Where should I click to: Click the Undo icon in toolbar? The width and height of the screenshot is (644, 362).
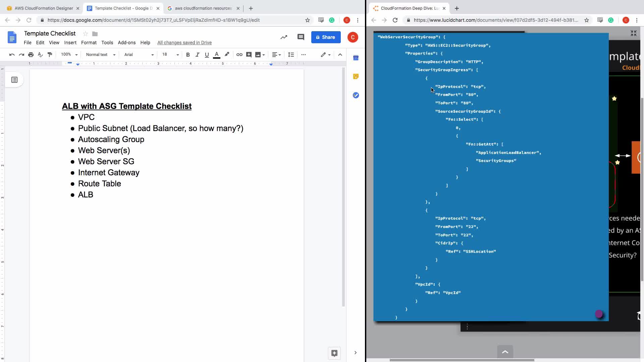(x=12, y=55)
